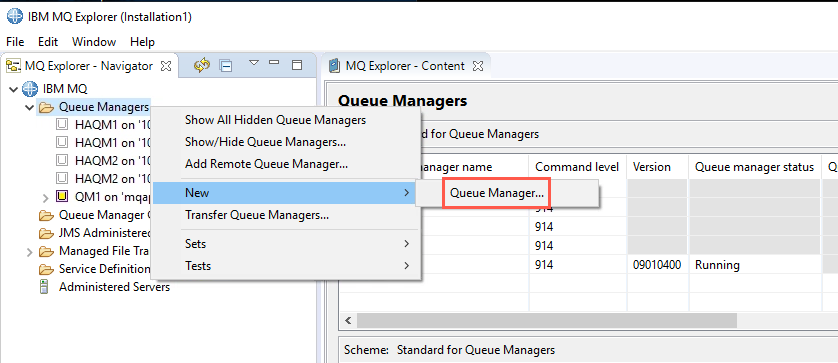Collapse the IBM MQ root node
Screen dimensions: 838x363
13,89
